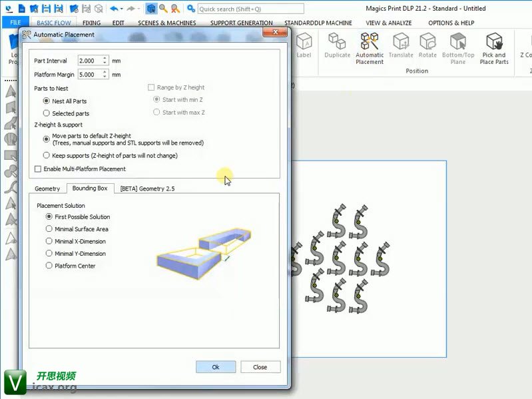Click the Automatic Placement ribbon icon
Image resolution: width=532 pixels, height=399 pixels.
[x=369, y=48]
